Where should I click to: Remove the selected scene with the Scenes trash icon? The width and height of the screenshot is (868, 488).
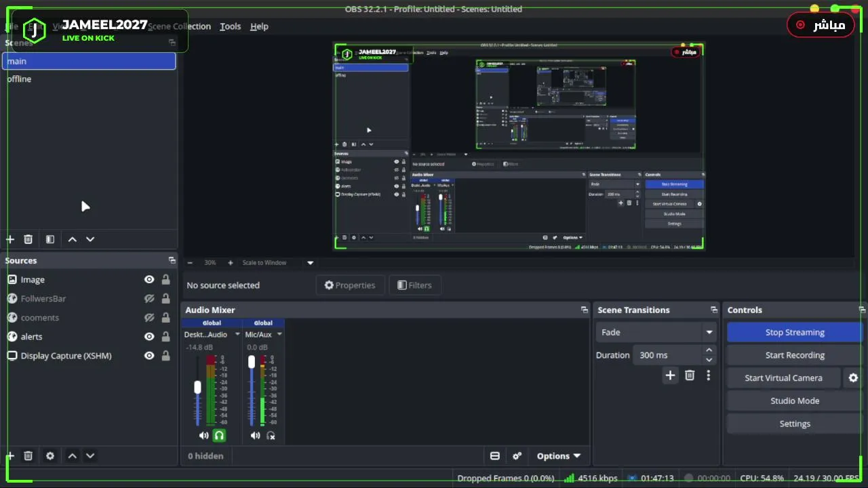(x=28, y=239)
